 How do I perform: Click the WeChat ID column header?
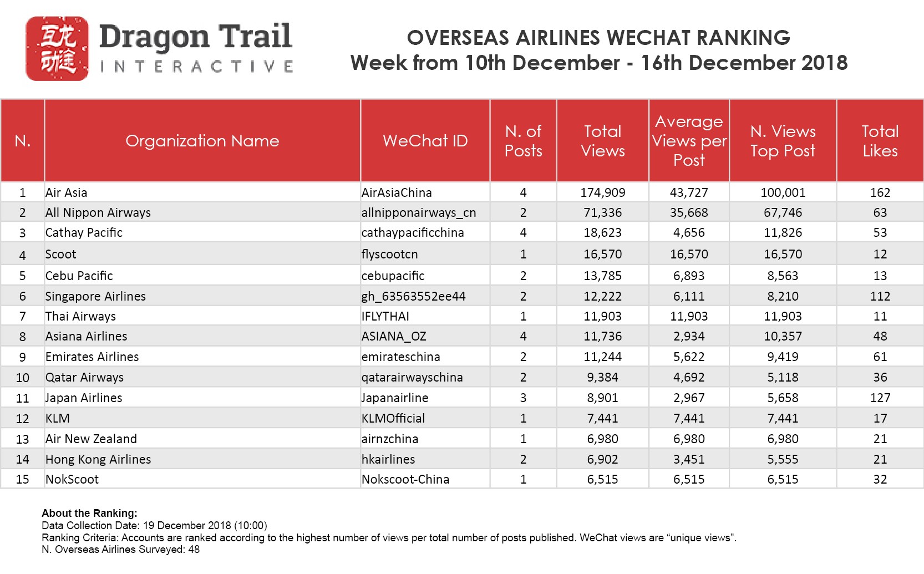coord(425,141)
